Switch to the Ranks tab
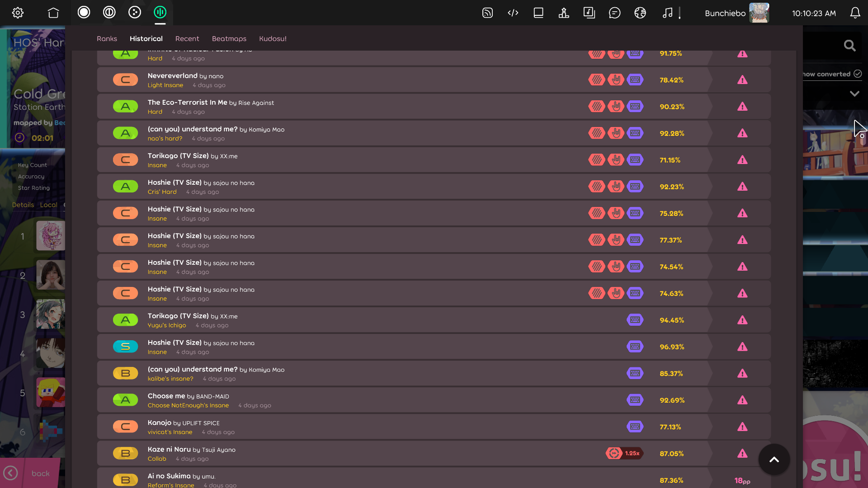Viewport: 868px width, 488px height. [x=107, y=38]
